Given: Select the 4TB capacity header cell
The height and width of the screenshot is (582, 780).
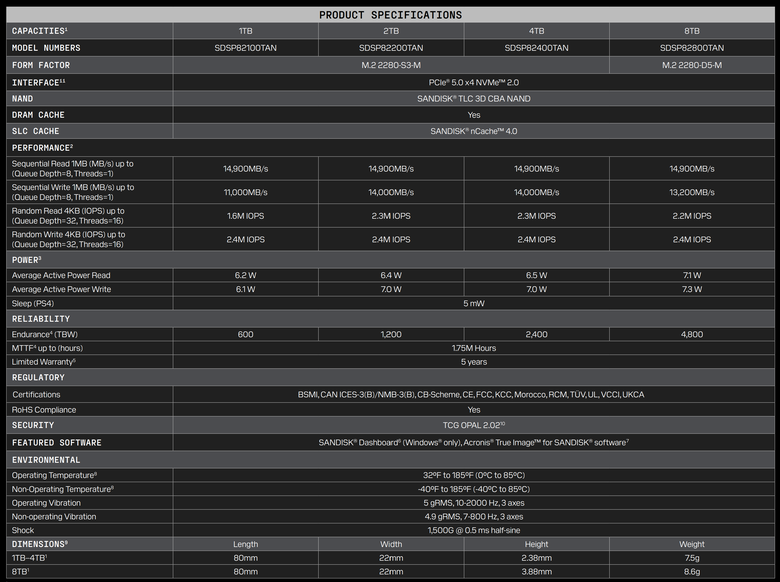Looking at the screenshot, I should click(x=536, y=31).
